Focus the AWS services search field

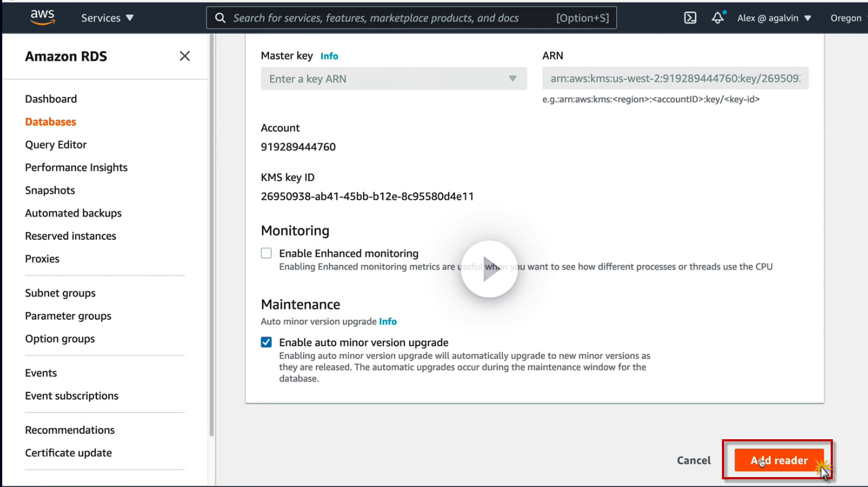[x=411, y=18]
